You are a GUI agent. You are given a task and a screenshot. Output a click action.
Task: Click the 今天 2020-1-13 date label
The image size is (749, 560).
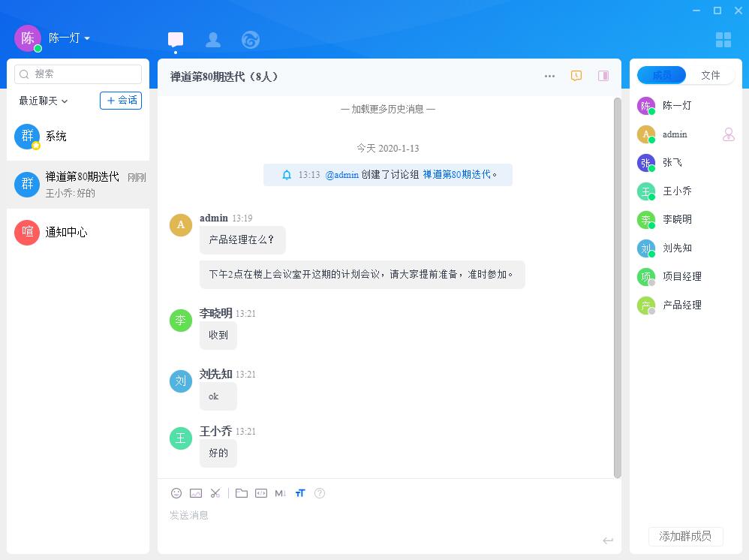pyautogui.click(x=388, y=148)
